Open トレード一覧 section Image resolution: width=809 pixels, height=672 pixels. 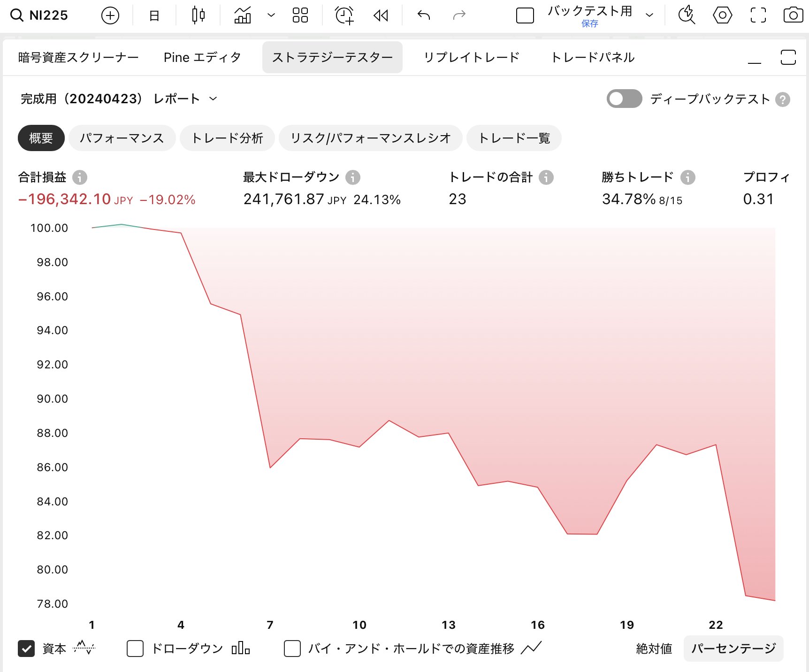(x=514, y=138)
